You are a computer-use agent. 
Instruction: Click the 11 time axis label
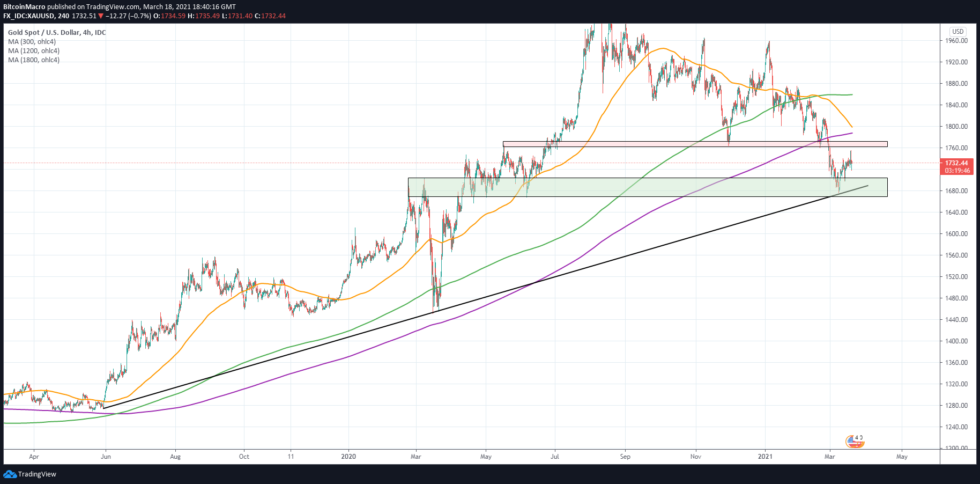pyautogui.click(x=291, y=457)
